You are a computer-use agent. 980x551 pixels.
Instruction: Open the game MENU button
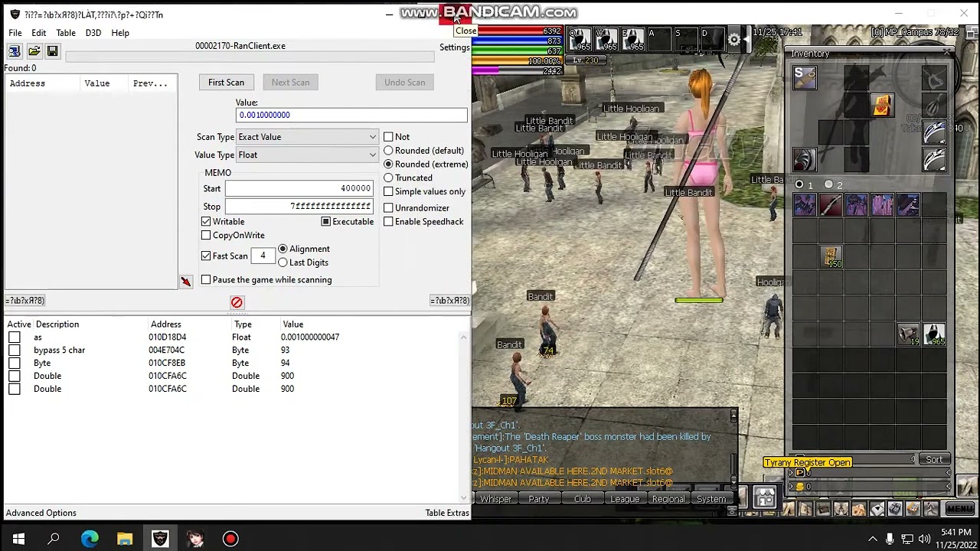(960, 508)
